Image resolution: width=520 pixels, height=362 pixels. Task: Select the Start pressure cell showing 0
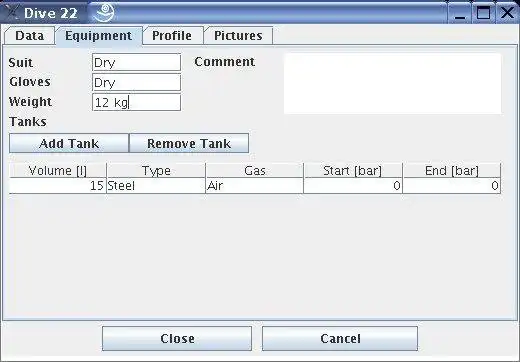[353, 186]
